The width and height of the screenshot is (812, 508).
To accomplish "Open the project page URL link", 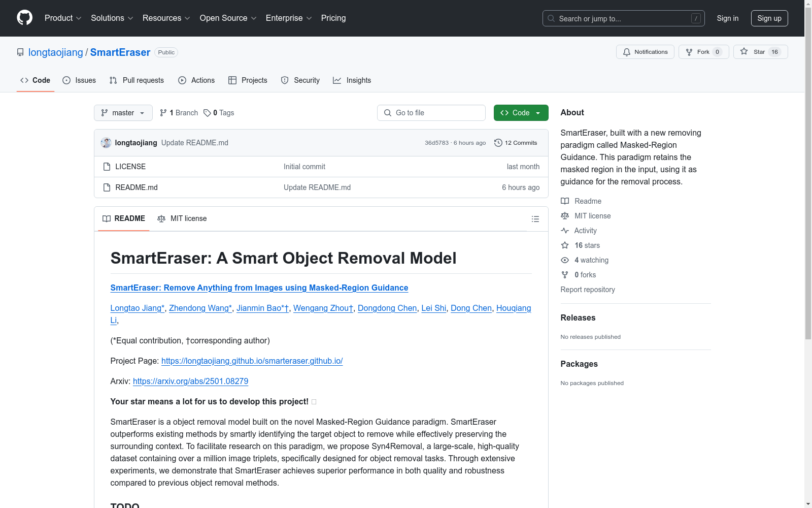I will point(252,361).
